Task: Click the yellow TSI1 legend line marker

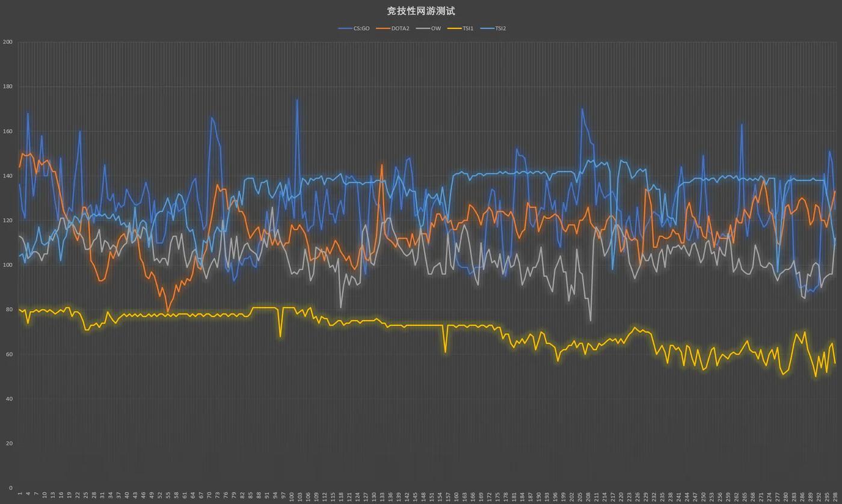Action: pos(454,28)
